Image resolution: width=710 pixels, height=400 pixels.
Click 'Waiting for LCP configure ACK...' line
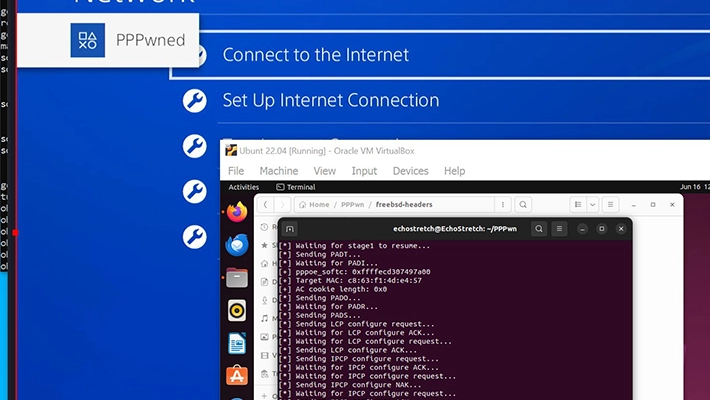(x=356, y=333)
